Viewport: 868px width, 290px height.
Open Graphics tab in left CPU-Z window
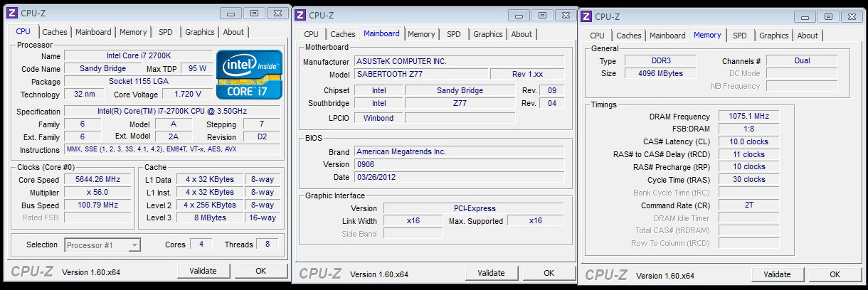(200, 32)
